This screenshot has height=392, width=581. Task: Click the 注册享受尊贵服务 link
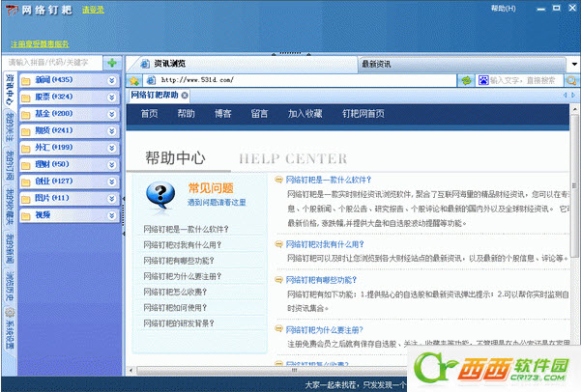click(40, 44)
